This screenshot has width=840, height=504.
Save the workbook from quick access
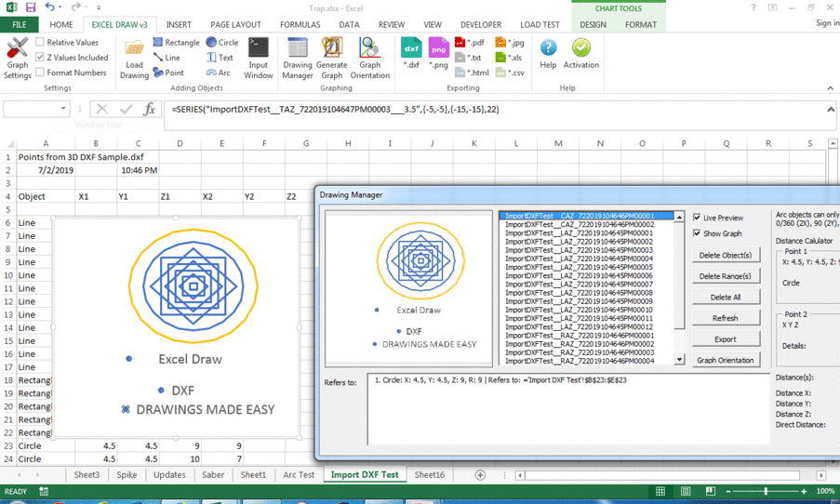click(31, 7)
